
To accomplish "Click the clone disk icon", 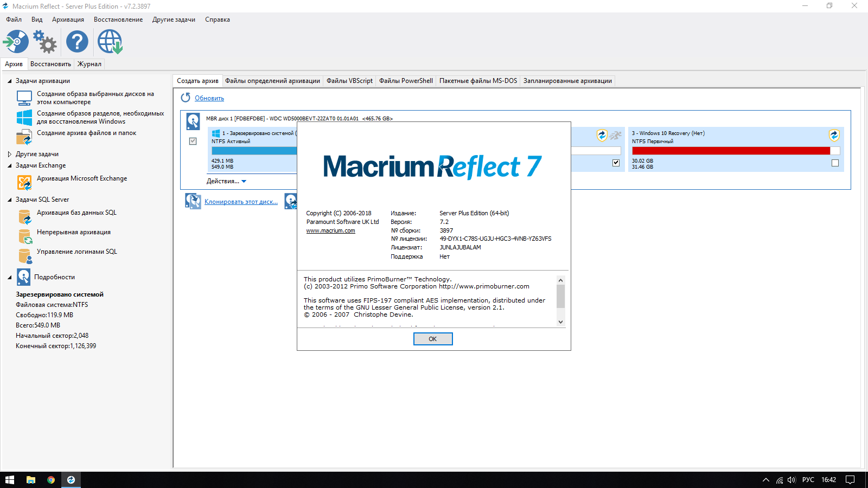I will click(x=193, y=201).
